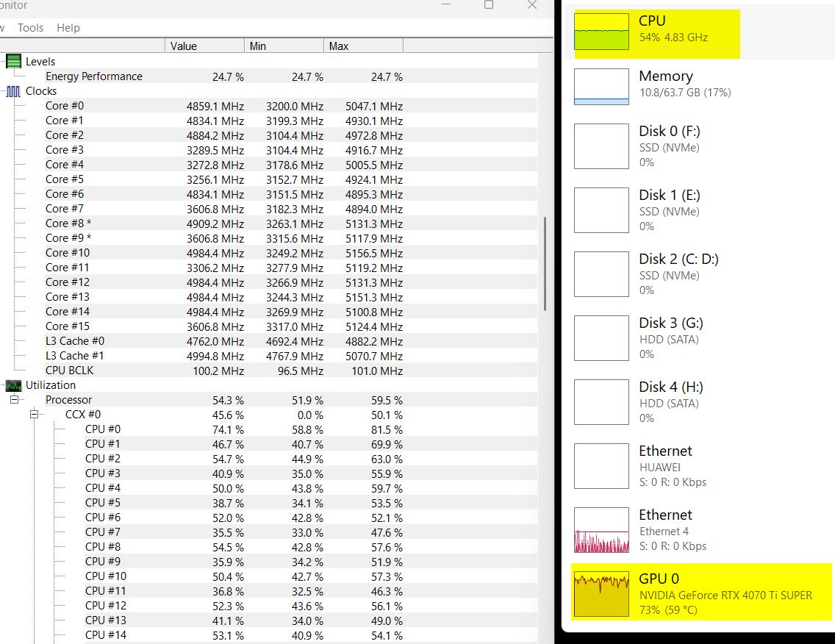835x644 pixels.
Task: Collapse the CCX #0 tree node
Action: pos(34,415)
